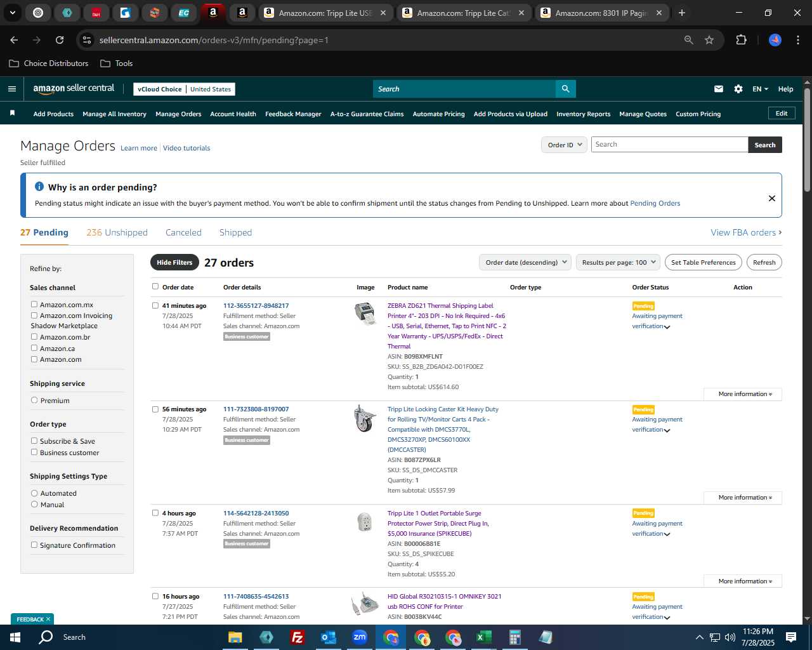Go back with browser back arrow
Image resolution: width=812 pixels, height=650 pixels.
[x=14, y=40]
